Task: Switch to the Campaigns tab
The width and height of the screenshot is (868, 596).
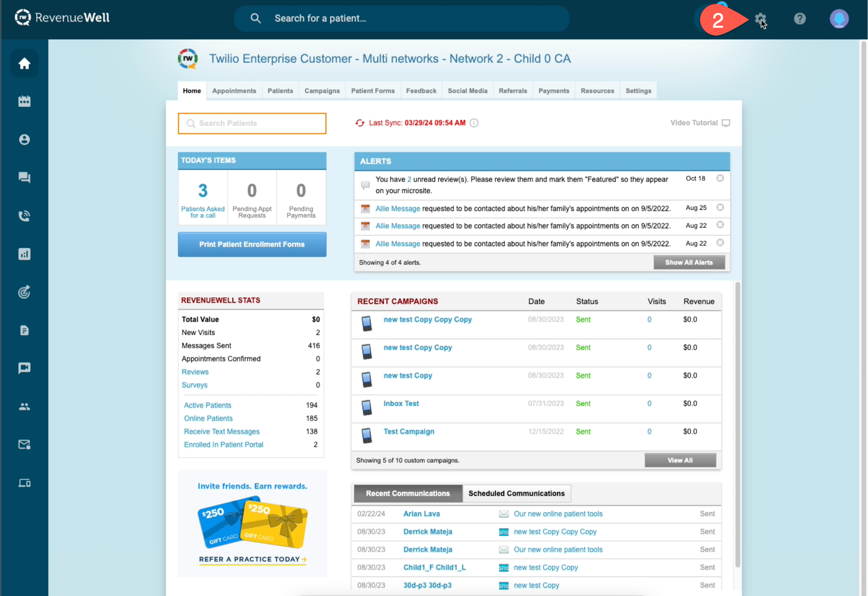Action: pos(322,91)
